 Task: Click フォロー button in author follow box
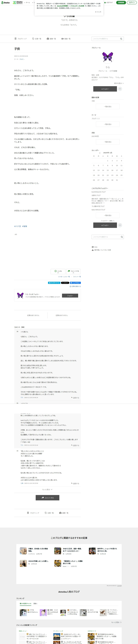click(x=70, y=296)
